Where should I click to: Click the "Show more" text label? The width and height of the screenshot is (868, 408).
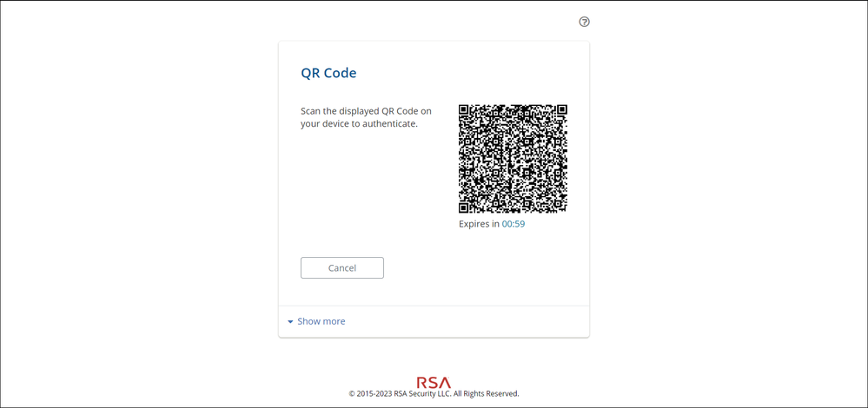(x=321, y=321)
